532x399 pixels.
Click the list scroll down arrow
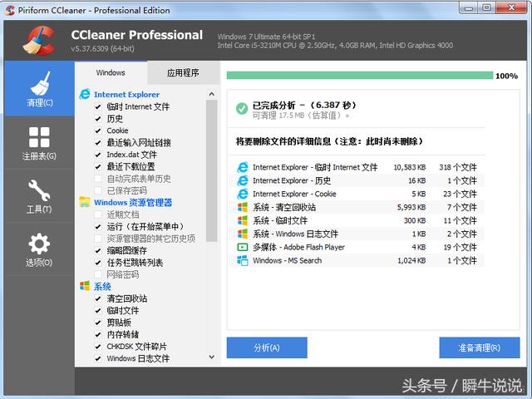212,357
